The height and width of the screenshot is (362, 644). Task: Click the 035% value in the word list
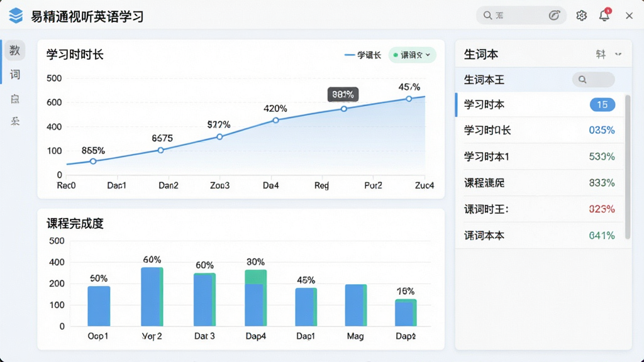[602, 131]
